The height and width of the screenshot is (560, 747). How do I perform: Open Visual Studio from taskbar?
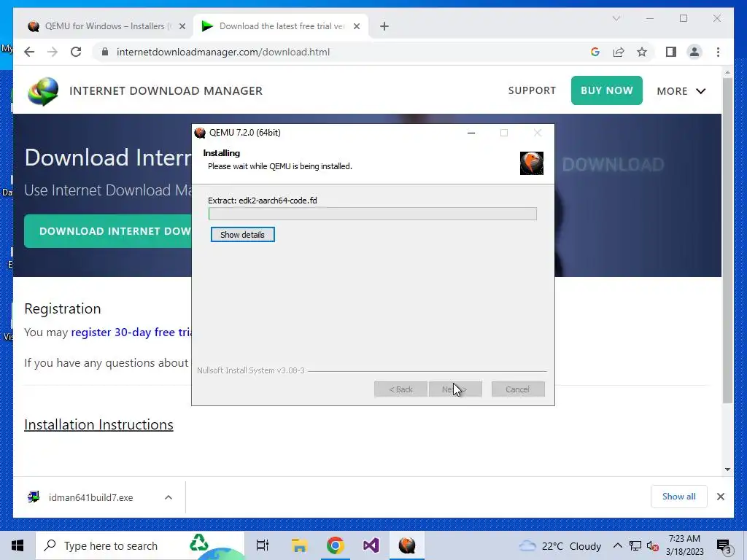[371, 545]
